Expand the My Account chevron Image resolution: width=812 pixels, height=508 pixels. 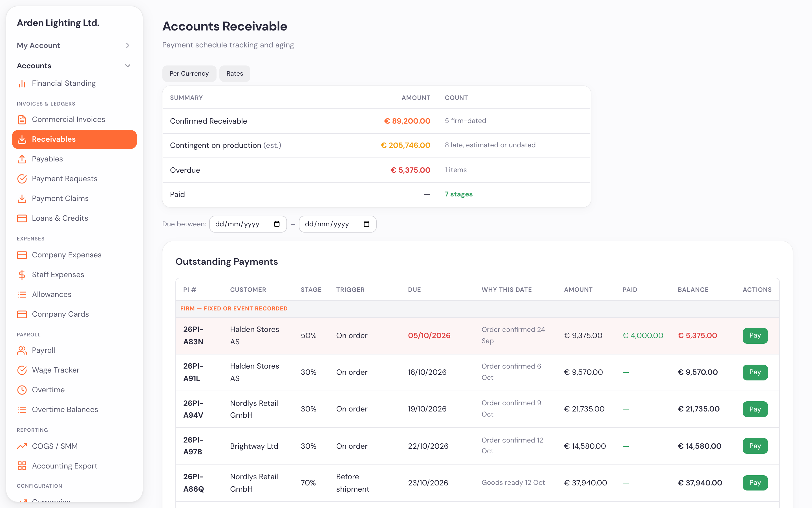point(127,45)
